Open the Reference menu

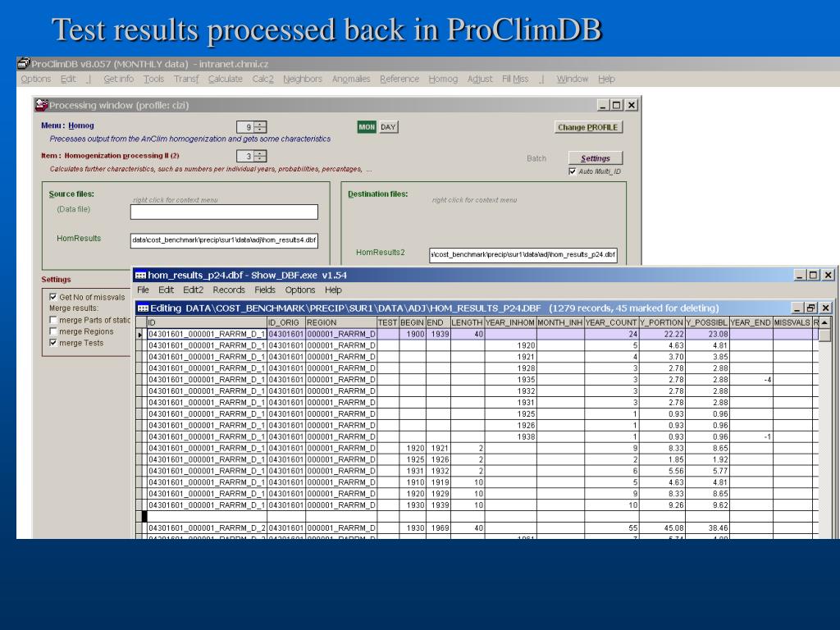[x=399, y=79]
